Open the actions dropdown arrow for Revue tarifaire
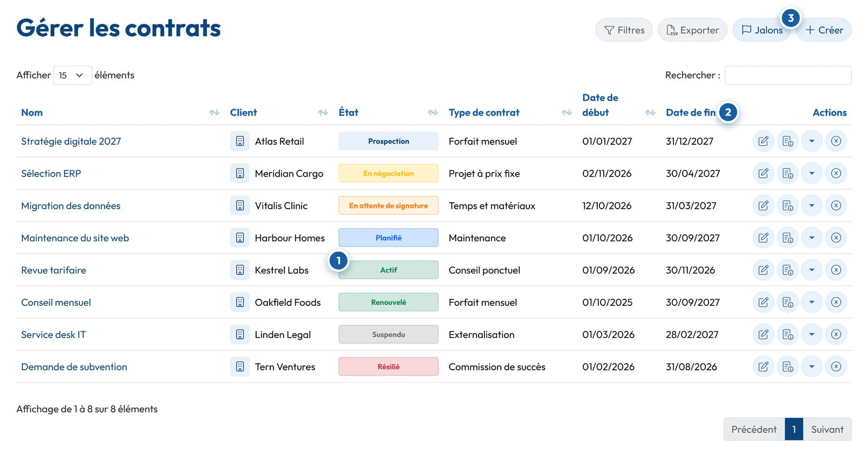This screenshot has width=868, height=456. tap(812, 270)
